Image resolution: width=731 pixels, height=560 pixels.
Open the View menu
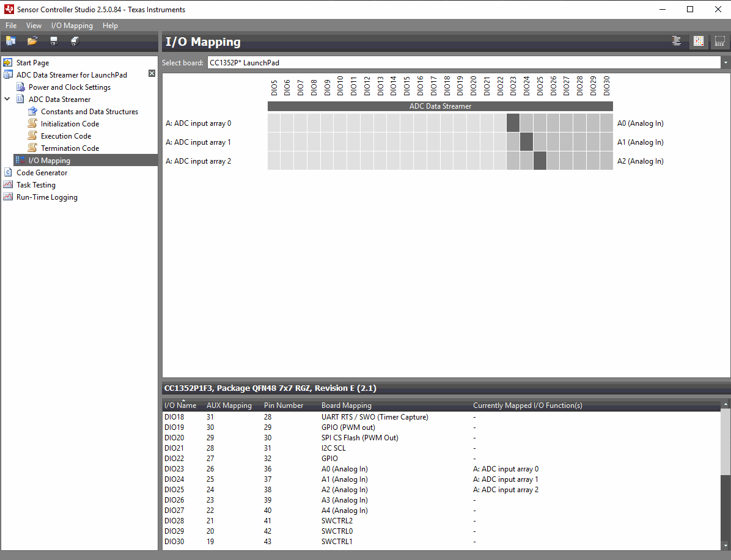(34, 26)
